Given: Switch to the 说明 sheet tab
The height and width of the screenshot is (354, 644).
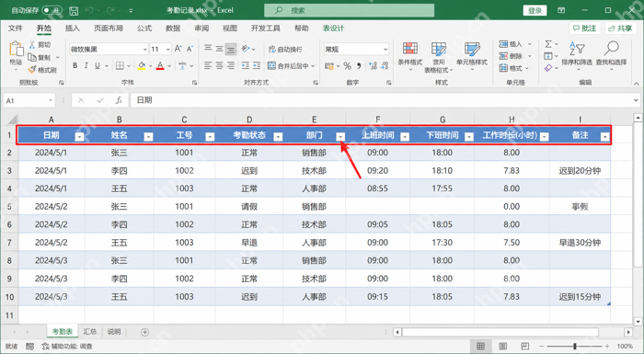Looking at the screenshot, I should coord(114,332).
